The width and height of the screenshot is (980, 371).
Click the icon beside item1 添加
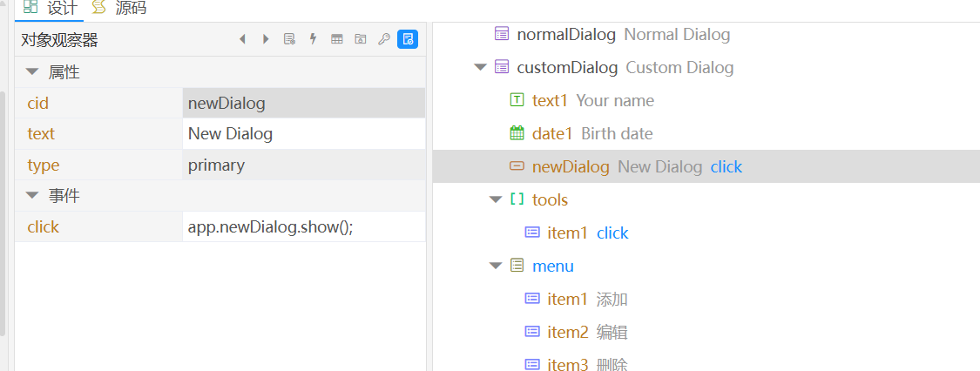(x=532, y=299)
